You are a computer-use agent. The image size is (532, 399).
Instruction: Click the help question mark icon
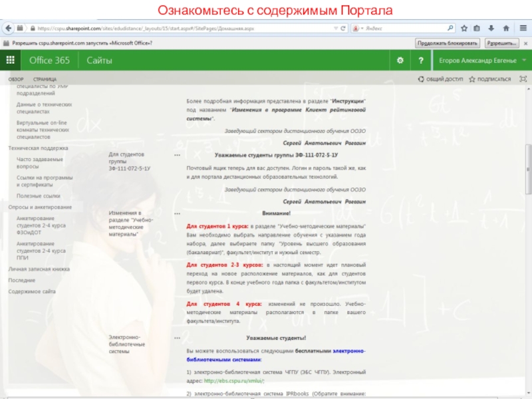420,61
